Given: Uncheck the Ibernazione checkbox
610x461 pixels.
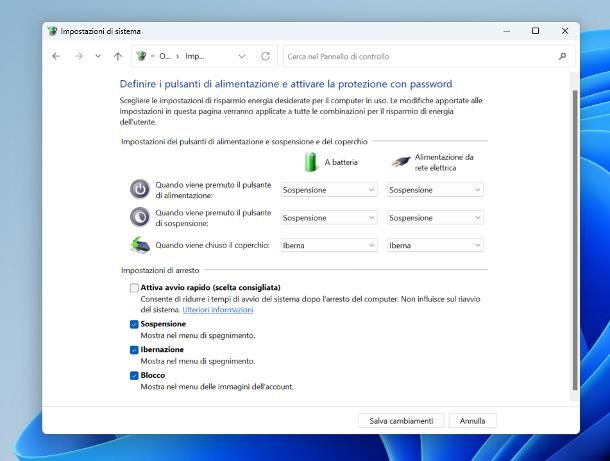Looking at the screenshot, I should click(134, 350).
